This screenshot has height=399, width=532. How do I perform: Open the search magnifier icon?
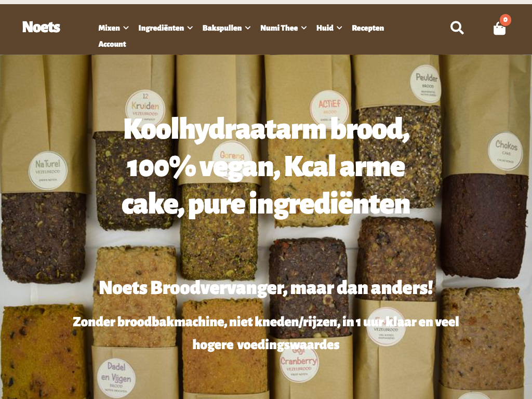pyautogui.click(x=457, y=28)
